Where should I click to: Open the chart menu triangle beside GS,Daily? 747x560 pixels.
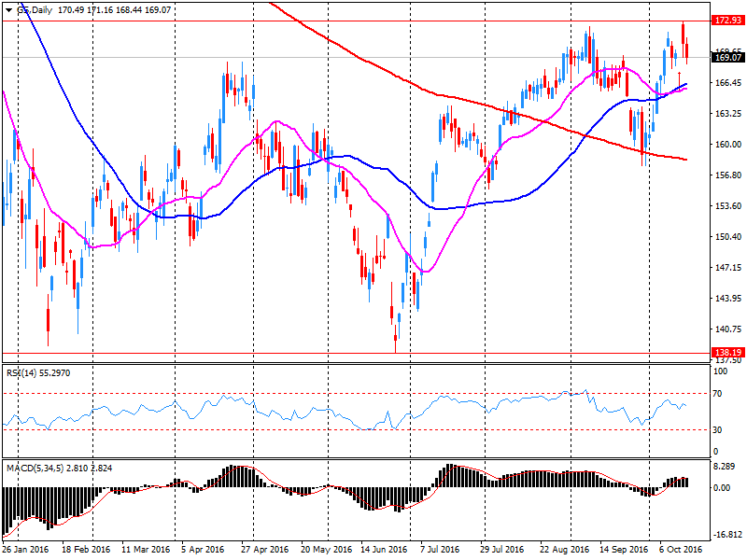click(9, 10)
